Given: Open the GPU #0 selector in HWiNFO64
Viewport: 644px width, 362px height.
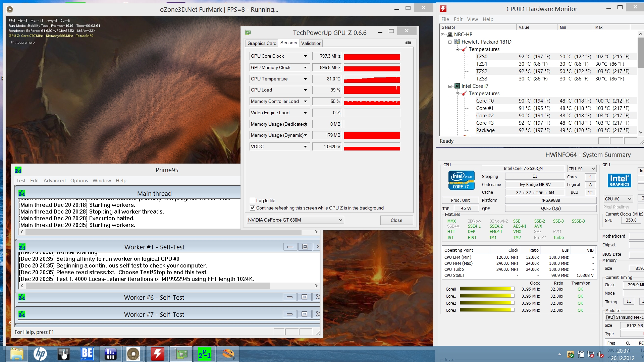Looking at the screenshot, I should click(618, 199).
